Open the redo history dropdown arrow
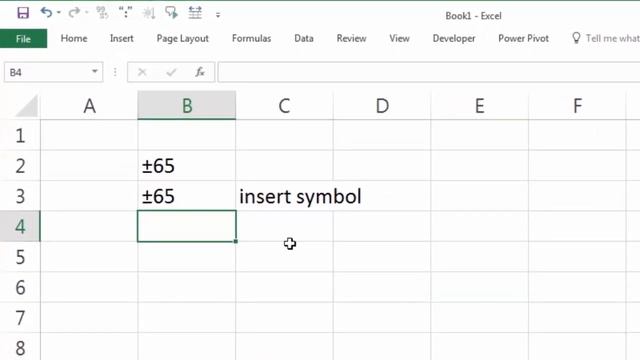This screenshot has height=360, width=640. point(87,13)
